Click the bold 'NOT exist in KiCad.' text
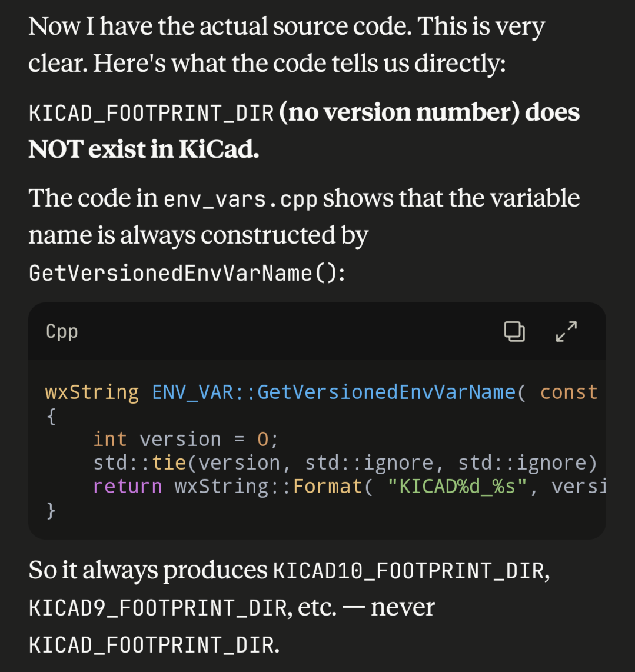The height and width of the screenshot is (672, 635). coord(144,149)
